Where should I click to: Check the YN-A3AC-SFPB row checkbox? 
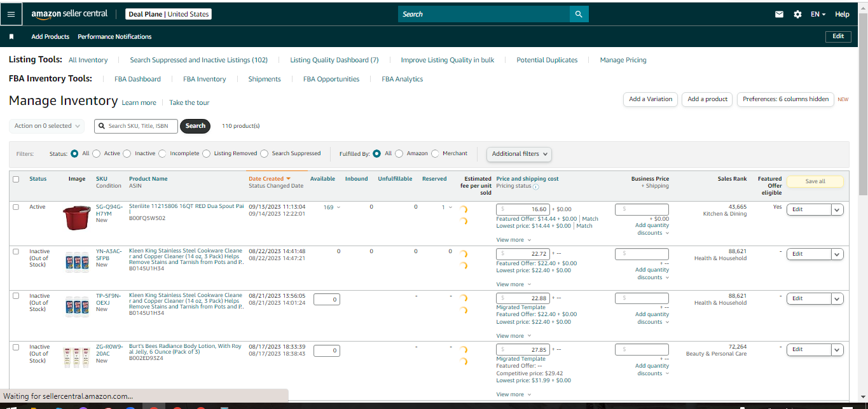pyautogui.click(x=16, y=251)
